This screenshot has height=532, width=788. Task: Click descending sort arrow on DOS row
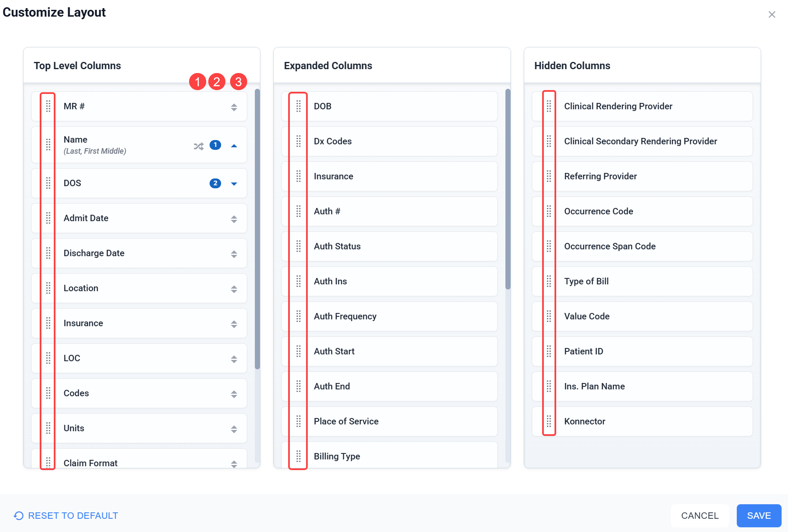pos(234,184)
